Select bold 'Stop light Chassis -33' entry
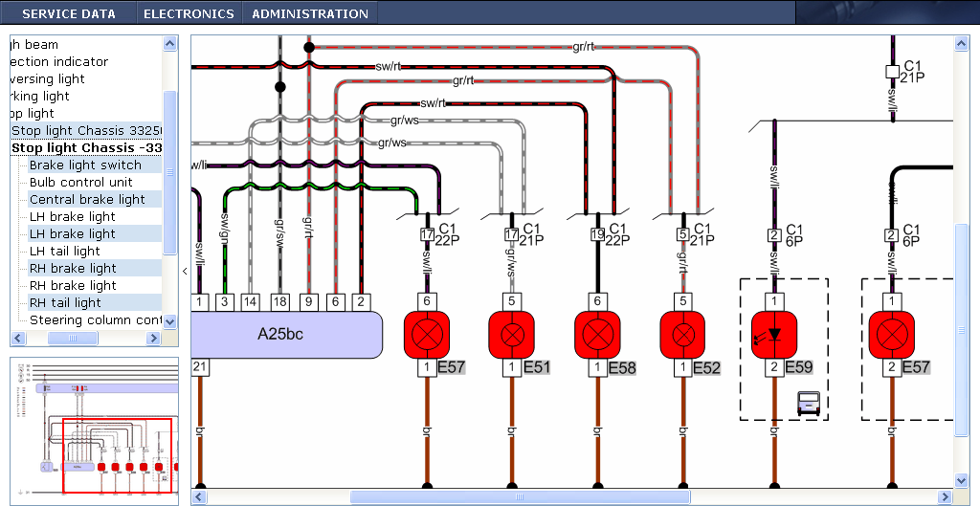980x506 pixels. point(87,148)
